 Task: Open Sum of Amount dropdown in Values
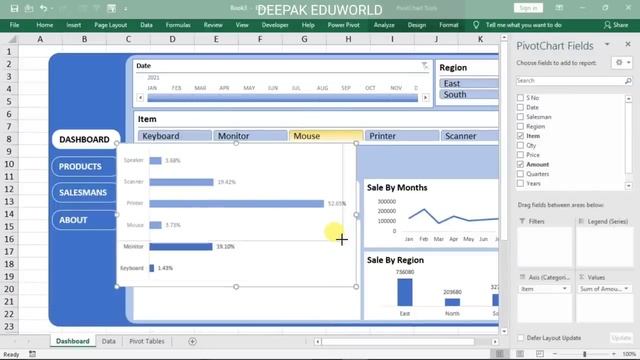pyautogui.click(x=626, y=289)
